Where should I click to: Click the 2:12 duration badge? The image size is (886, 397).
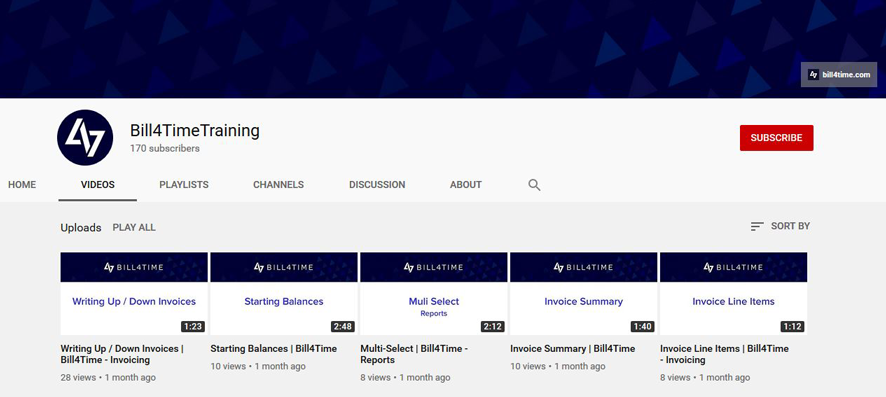(x=492, y=326)
